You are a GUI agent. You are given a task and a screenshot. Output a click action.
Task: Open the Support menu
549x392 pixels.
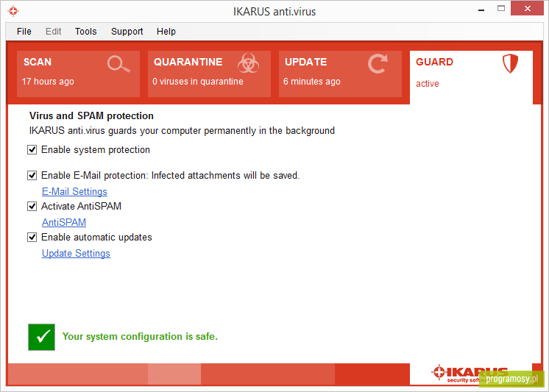[127, 32]
